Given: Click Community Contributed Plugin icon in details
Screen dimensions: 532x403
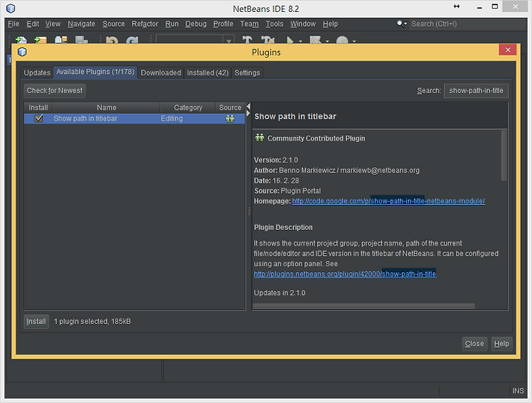Looking at the screenshot, I should (x=259, y=138).
